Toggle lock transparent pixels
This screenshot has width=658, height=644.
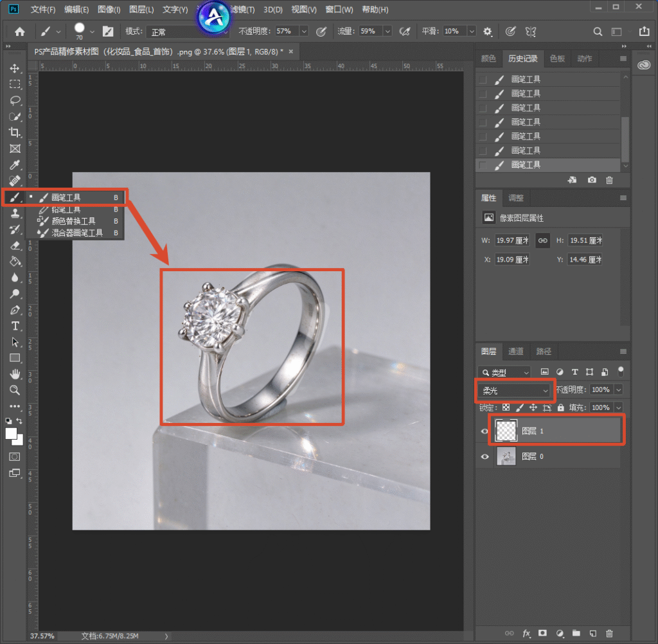pos(506,407)
